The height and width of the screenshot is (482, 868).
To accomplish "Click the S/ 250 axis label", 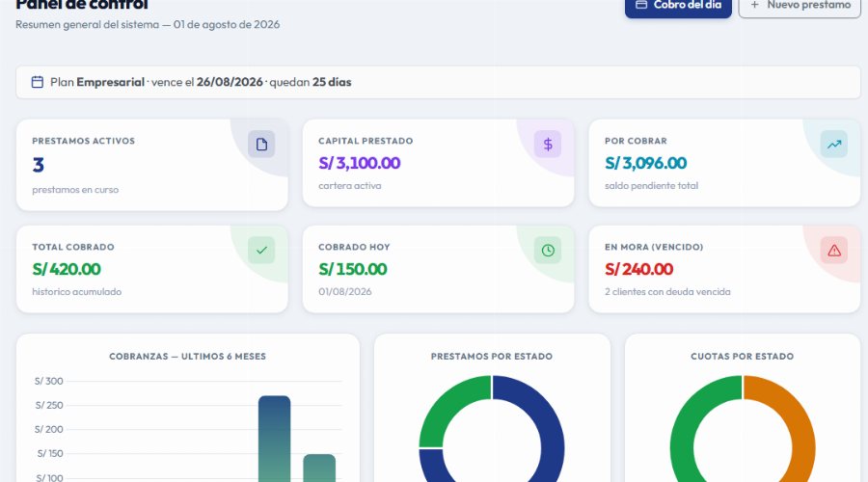I will pyautogui.click(x=49, y=406).
